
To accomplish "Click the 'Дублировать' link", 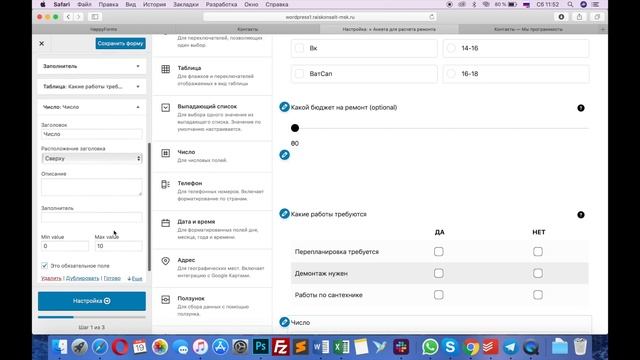I will 82,278.
